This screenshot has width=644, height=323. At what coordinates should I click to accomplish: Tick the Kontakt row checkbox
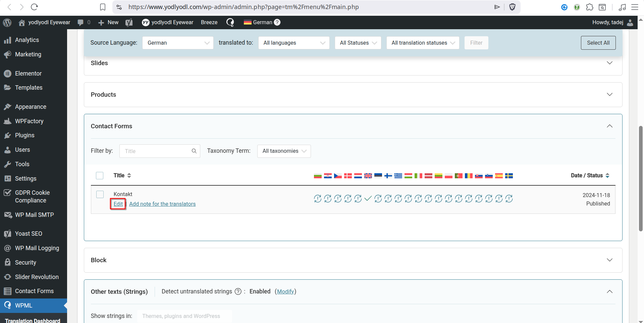(x=100, y=194)
